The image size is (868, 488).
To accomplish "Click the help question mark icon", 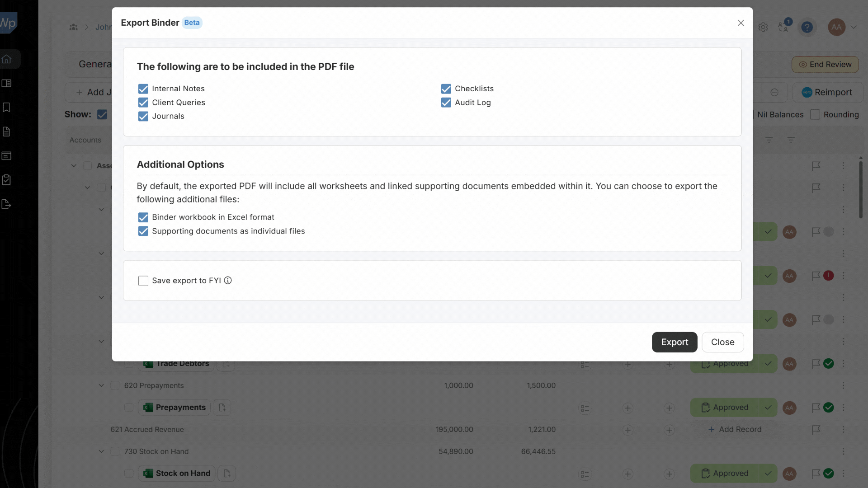I will tap(807, 27).
